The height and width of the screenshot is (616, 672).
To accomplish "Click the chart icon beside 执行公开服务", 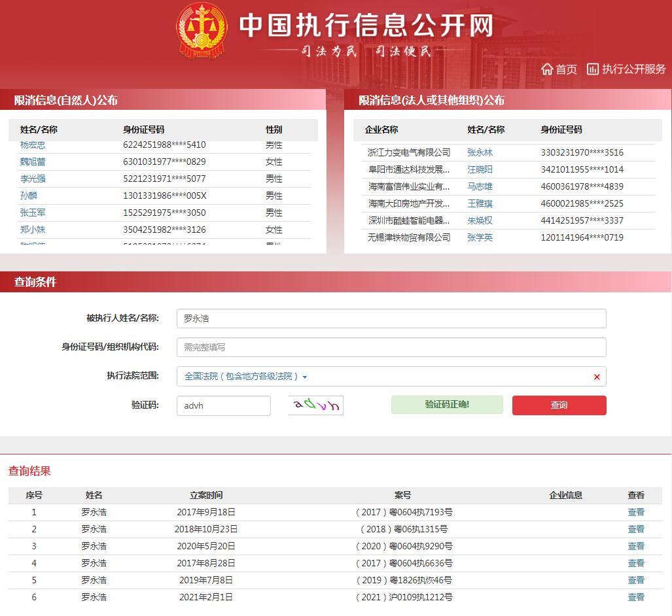I will coord(593,69).
